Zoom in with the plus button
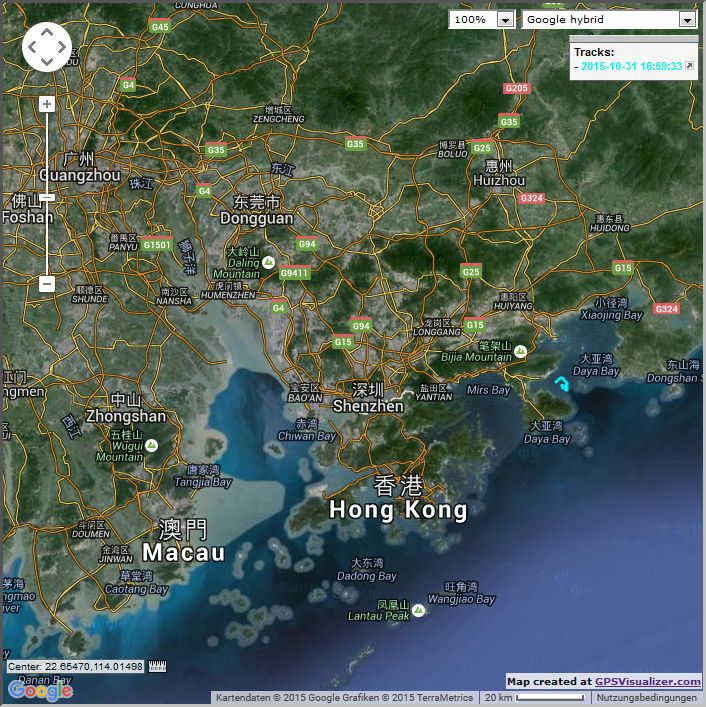The image size is (706, 707). pyautogui.click(x=47, y=104)
